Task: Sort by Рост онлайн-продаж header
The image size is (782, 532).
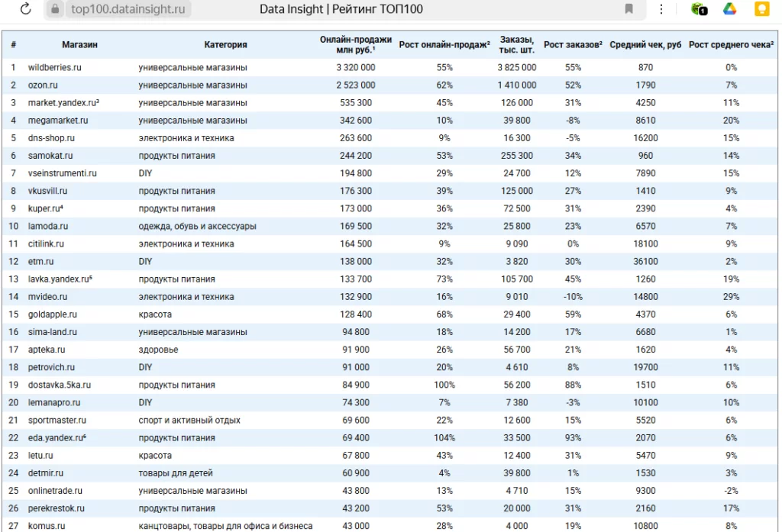Action: pyautogui.click(x=444, y=45)
